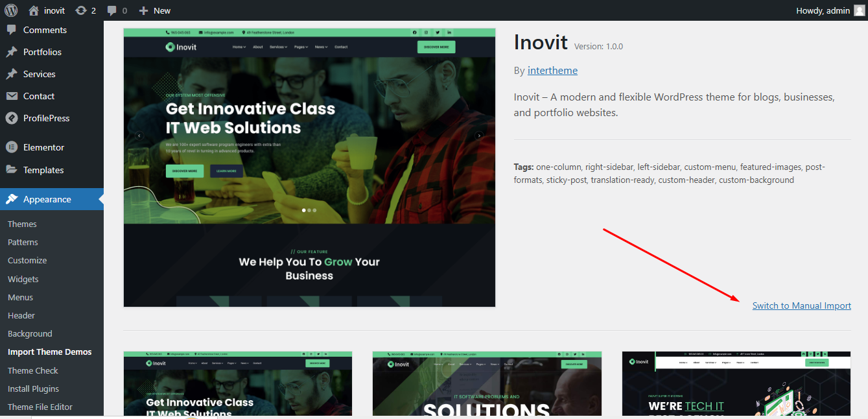Open Header submenu
Screen dimensions: 868x419
coord(21,315)
